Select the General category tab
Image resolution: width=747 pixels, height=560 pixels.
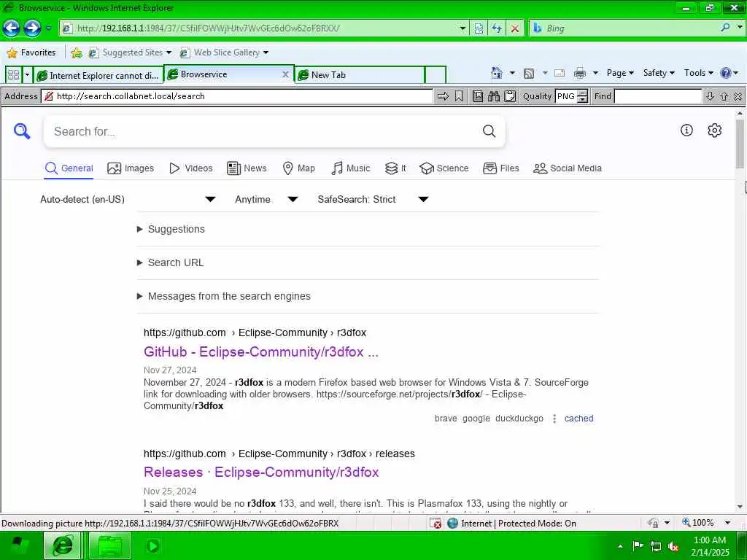pyautogui.click(x=69, y=168)
